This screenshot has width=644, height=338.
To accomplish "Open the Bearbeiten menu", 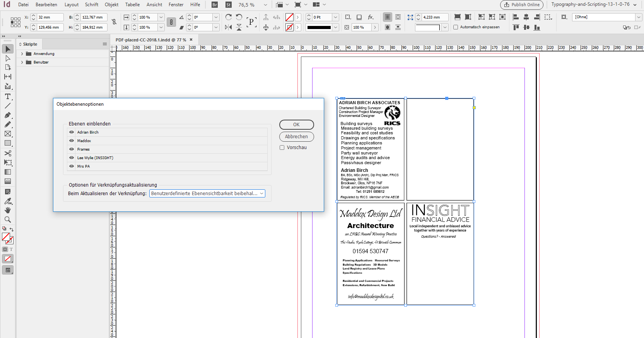I will [x=46, y=5].
